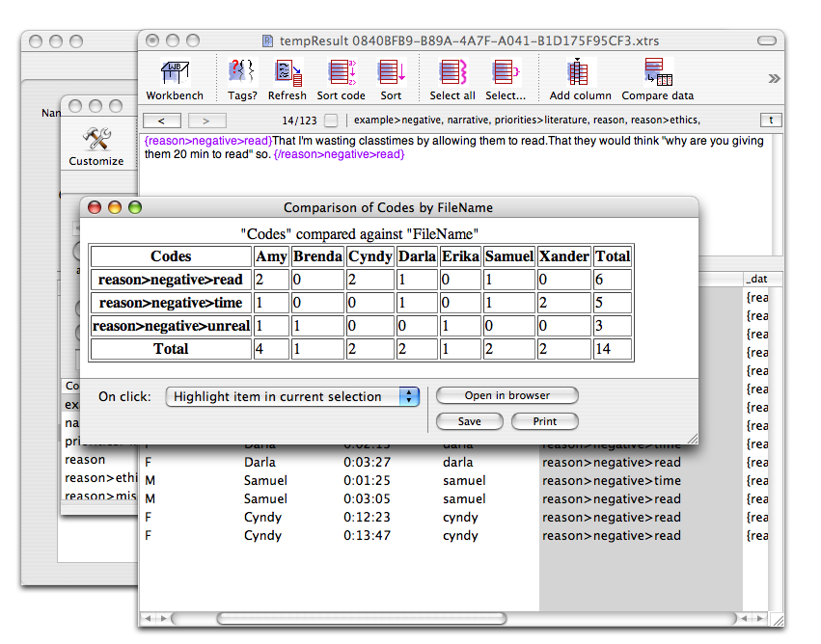Click the total 6 for reason>negative>read
Viewport: 821px width, 644px height.
point(612,280)
